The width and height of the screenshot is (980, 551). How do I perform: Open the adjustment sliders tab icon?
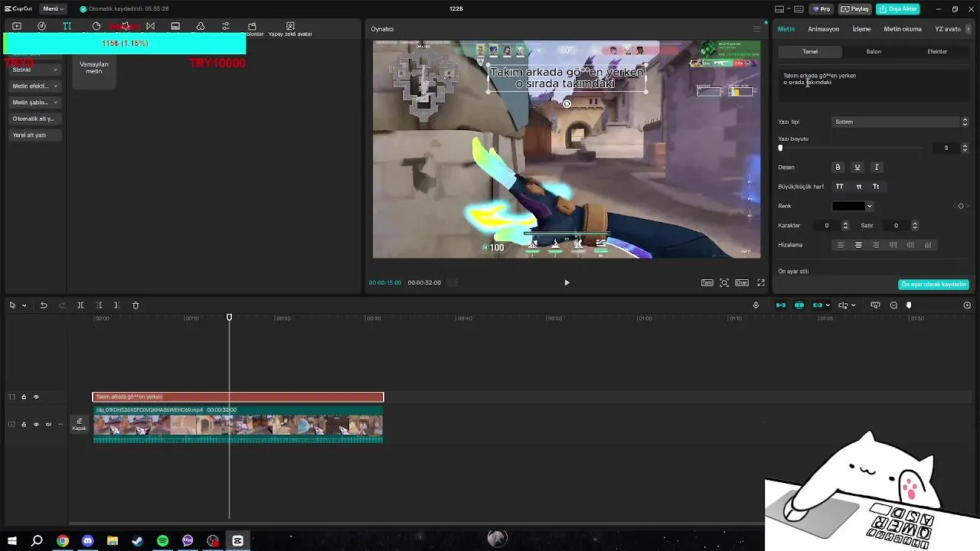tap(225, 26)
